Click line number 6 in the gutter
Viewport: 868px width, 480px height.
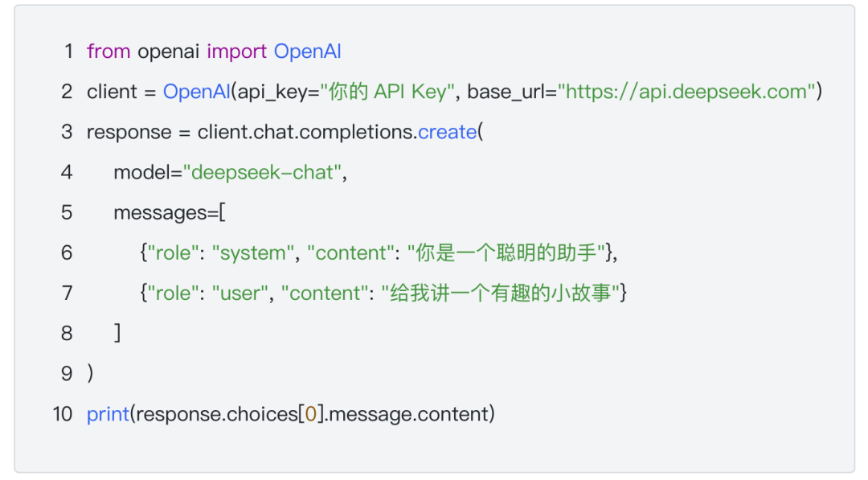67,252
